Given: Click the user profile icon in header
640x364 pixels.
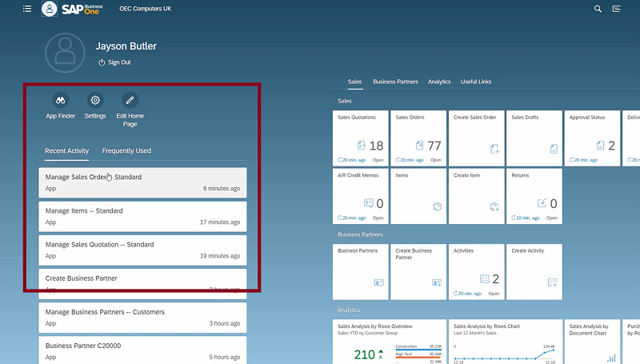Looking at the screenshot, I should [x=50, y=9].
